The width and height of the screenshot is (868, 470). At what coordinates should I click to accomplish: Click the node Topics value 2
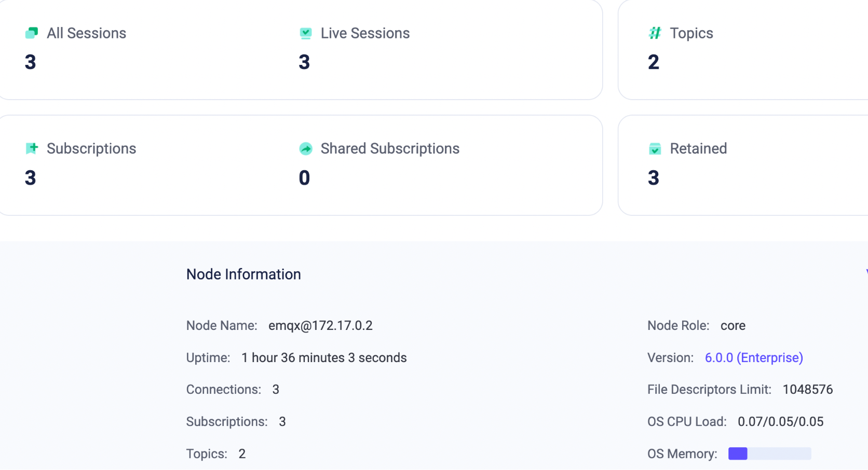click(242, 454)
